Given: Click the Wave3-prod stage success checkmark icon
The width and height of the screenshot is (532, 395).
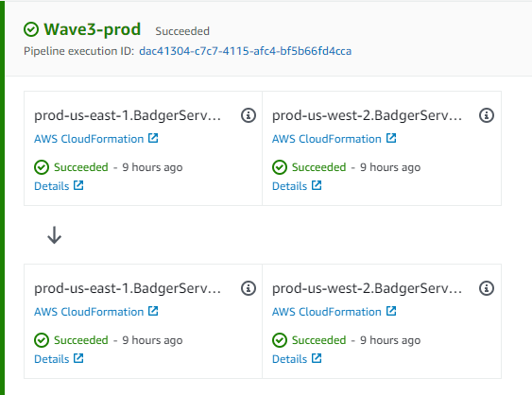Looking at the screenshot, I should coord(31,29).
